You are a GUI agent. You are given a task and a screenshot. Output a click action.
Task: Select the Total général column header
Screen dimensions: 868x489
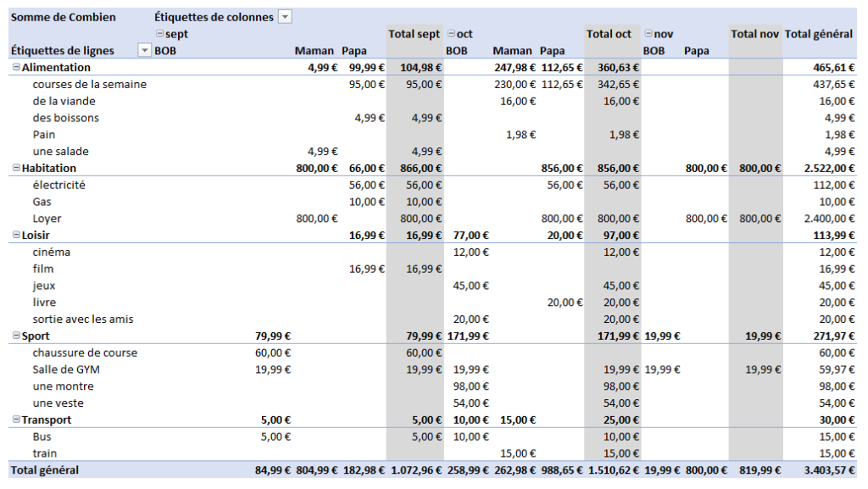tap(819, 34)
